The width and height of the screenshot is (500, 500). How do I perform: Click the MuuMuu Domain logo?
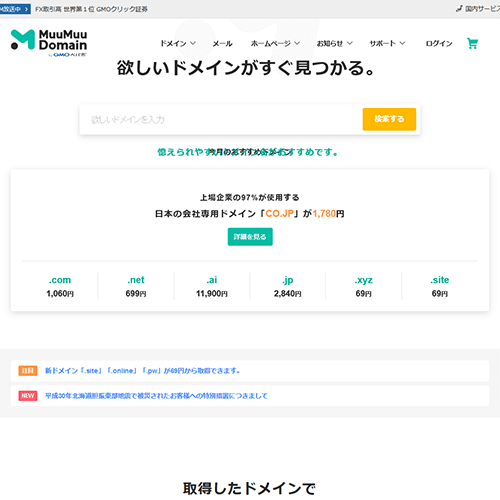(x=49, y=43)
